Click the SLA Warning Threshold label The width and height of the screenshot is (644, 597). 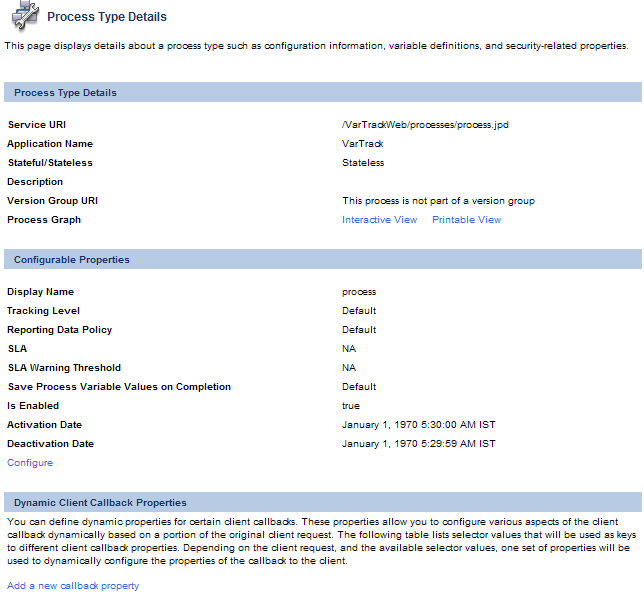[x=64, y=367]
